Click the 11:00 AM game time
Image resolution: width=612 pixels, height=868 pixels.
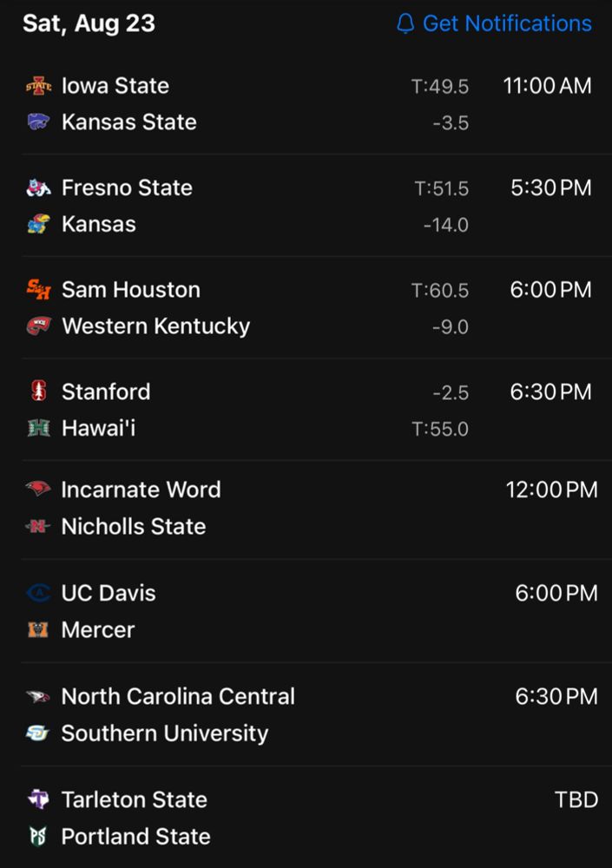click(547, 85)
